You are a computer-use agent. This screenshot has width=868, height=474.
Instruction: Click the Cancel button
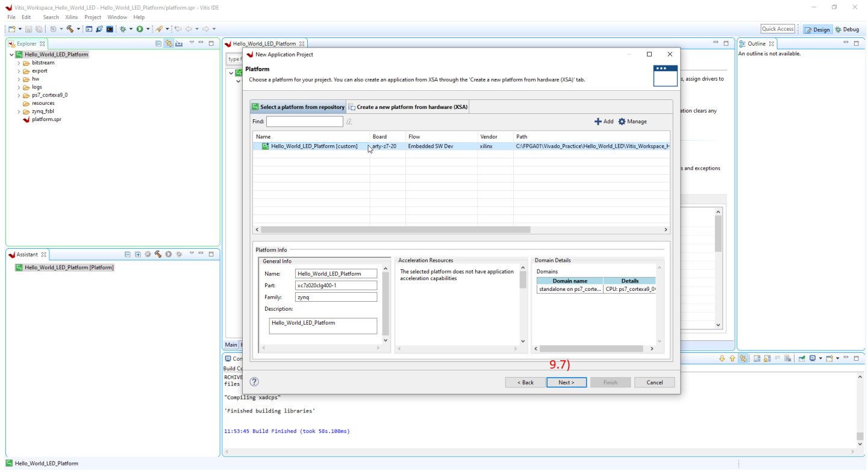click(654, 382)
